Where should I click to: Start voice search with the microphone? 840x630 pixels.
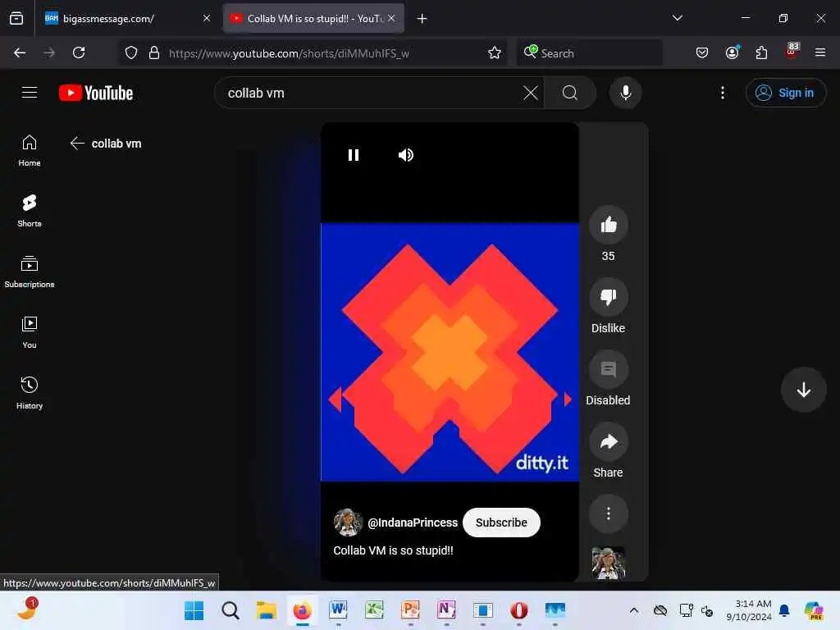[x=625, y=93]
